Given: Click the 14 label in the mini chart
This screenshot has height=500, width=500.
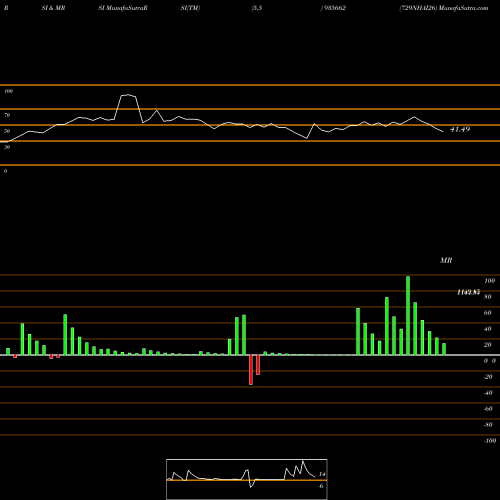Looking at the screenshot, I should tap(322, 474).
